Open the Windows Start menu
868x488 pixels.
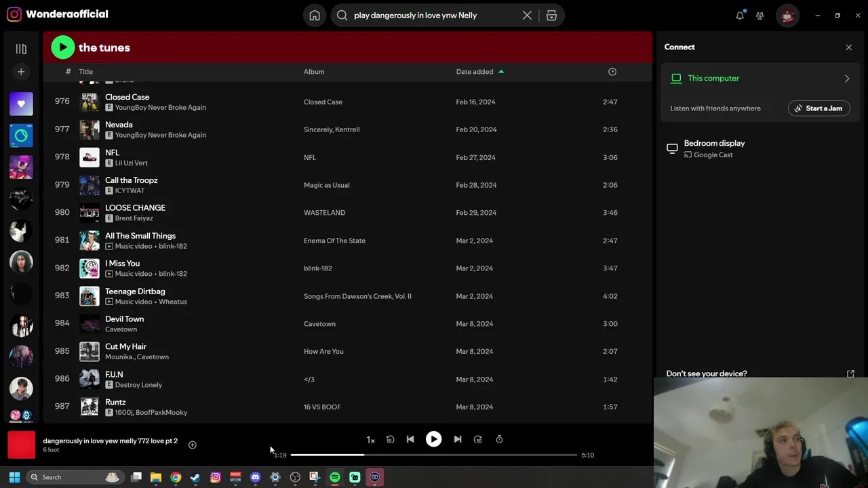coord(14,477)
